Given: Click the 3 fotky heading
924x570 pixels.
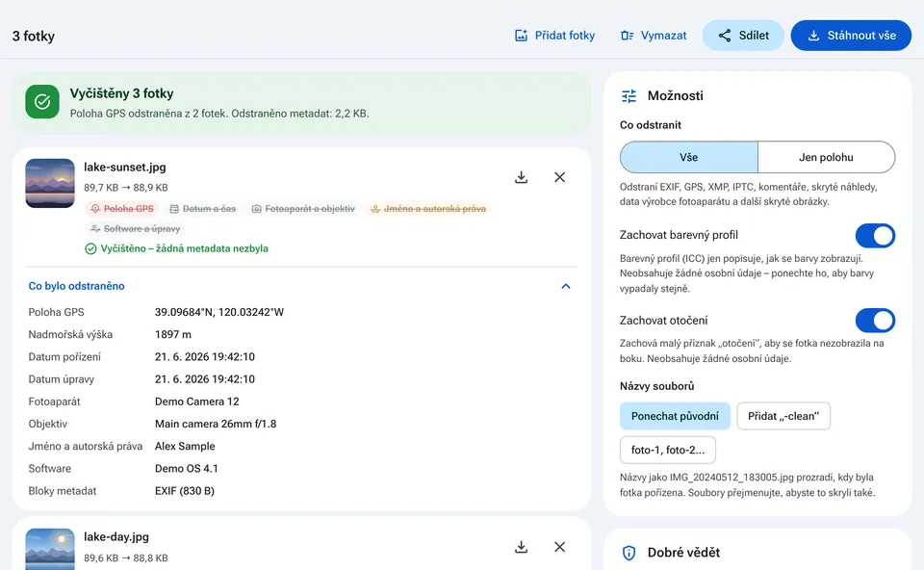Looking at the screenshot, I should click(x=34, y=36).
